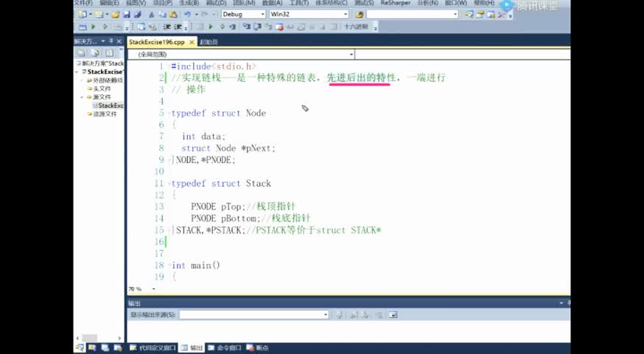
Task: Click the breakpoints window icon with red dot in debug toolbar
Action: pyautogui.click(x=279, y=27)
